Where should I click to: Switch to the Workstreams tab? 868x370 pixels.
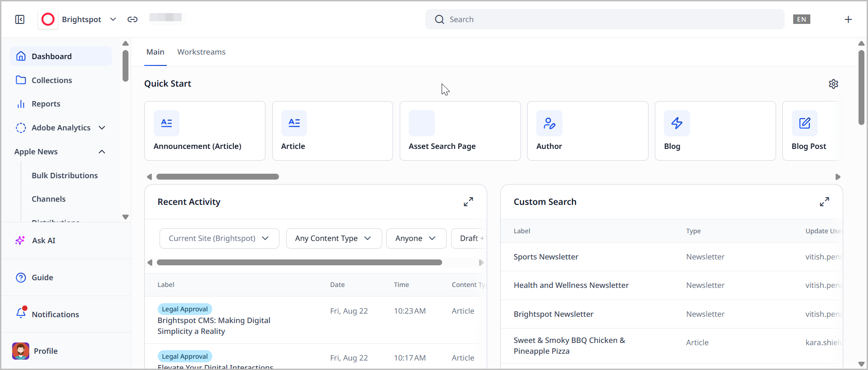pos(201,52)
